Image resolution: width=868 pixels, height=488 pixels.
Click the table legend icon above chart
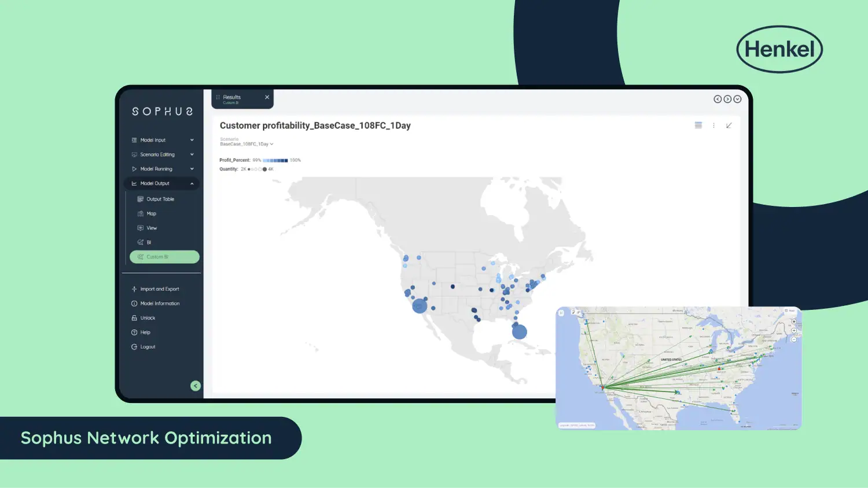pos(698,125)
